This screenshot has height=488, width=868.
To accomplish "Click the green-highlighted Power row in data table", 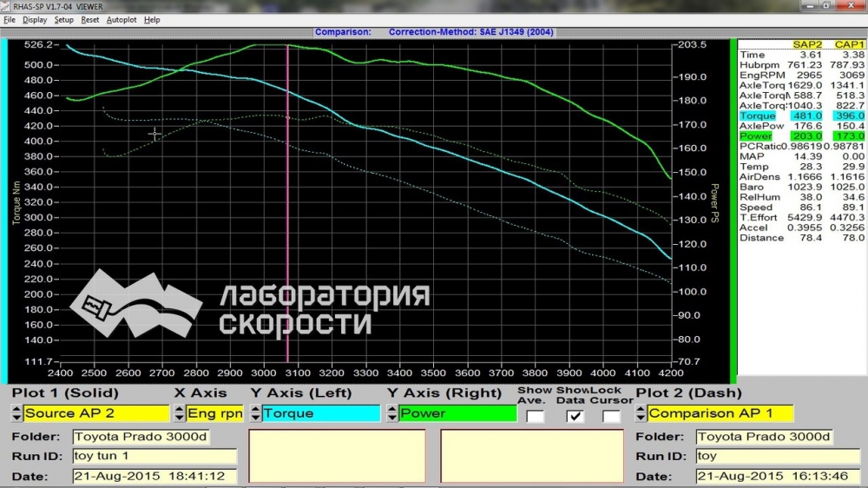I will (800, 136).
